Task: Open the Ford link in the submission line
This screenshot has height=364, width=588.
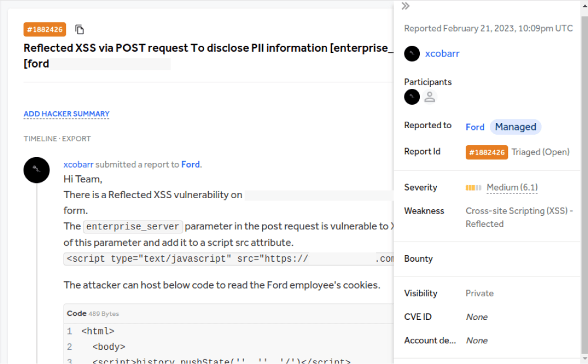Action: click(x=191, y=165)
